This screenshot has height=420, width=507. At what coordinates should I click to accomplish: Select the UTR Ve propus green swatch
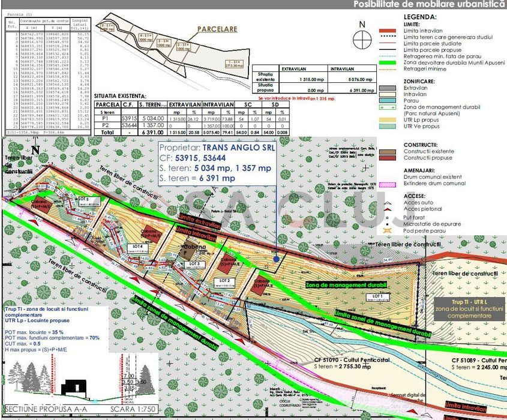click(x=388, y=127)
